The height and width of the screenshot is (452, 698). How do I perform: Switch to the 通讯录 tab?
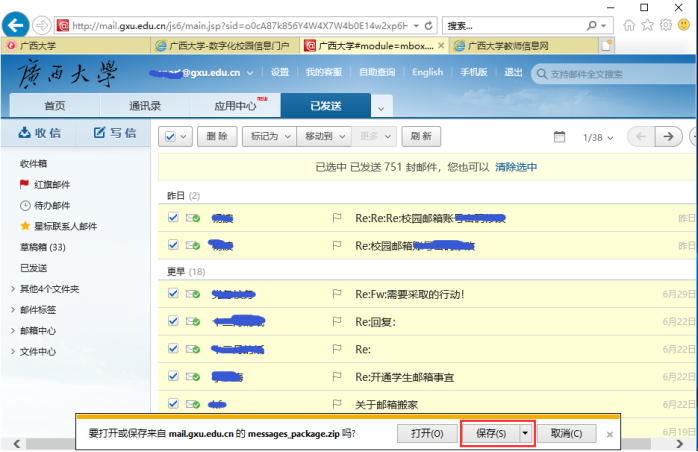(144, 105)
